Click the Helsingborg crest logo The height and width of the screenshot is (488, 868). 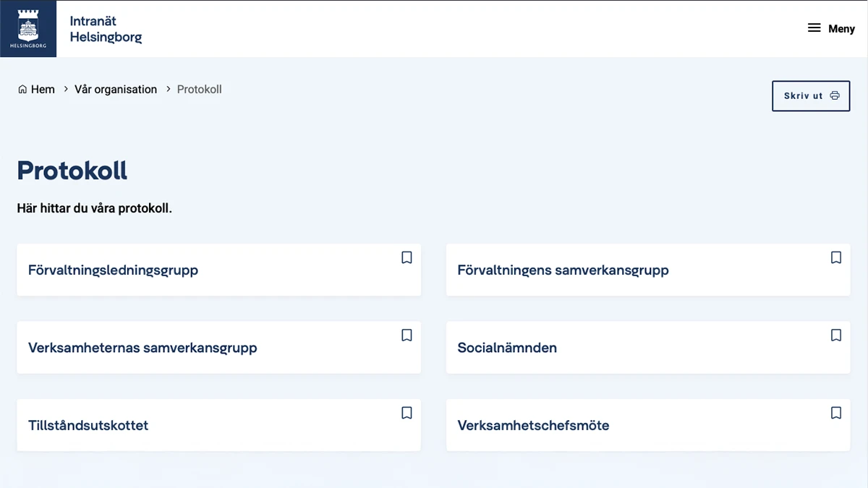(x=28, y=29)
